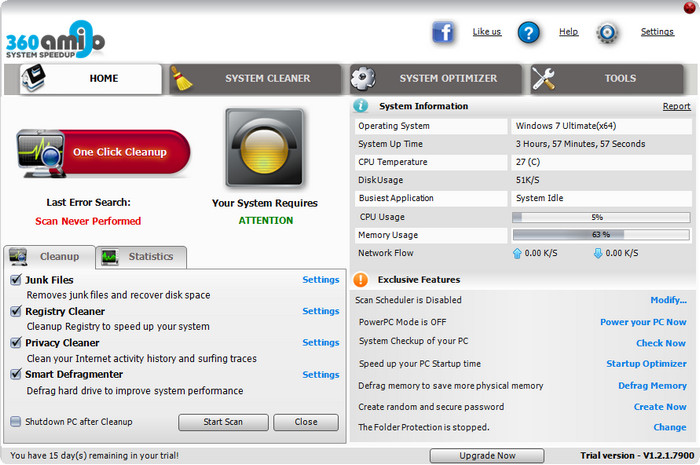
Task: Click the ATTENTION status text
Action: tap(266, 220)
